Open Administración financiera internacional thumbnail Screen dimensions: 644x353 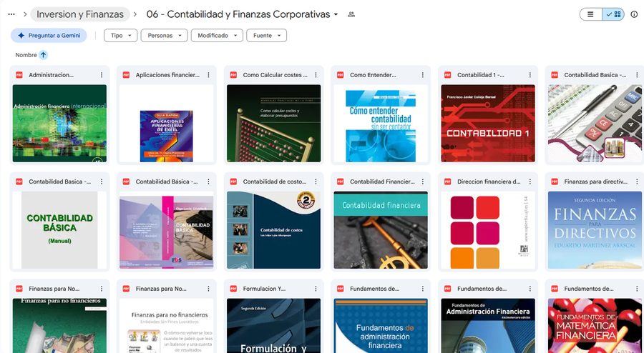coord(59,124)
